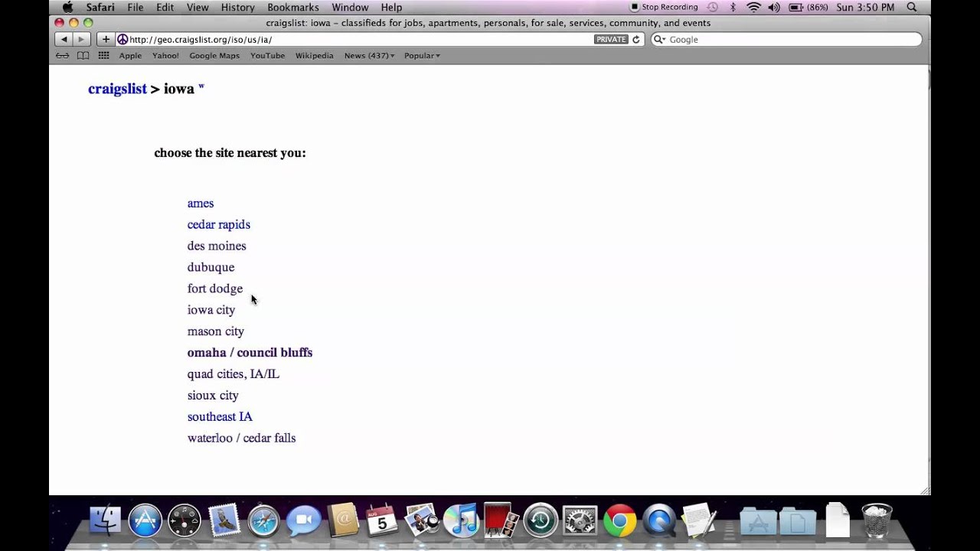Open the Time Machine menu bar icon

(x=713, y=8)
